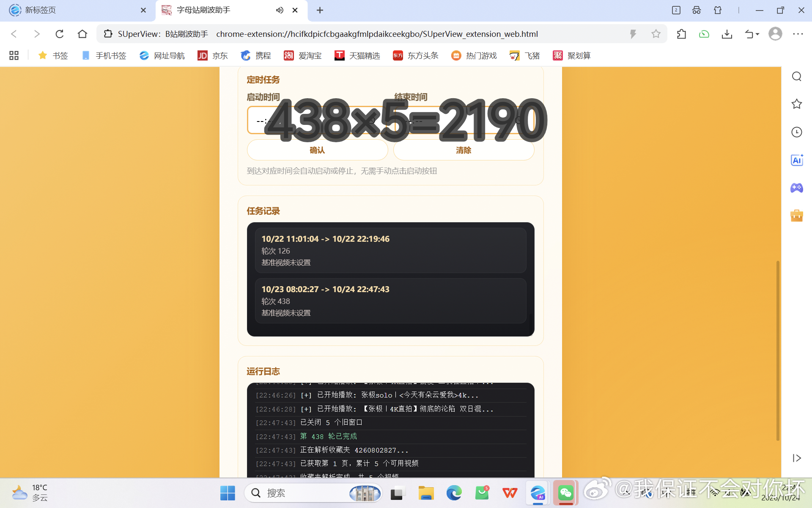Mute the audio on 字母站刷波助手 tab
The image size is (812, 508).
280,10
